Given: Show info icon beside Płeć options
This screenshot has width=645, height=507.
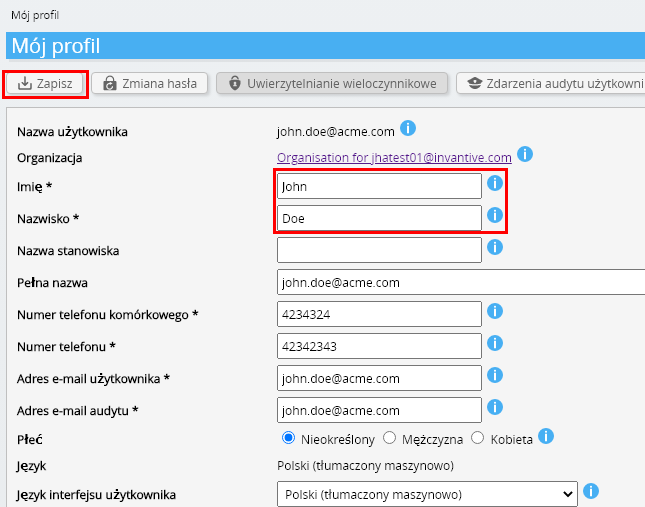Looking at the screenshot, I should pyautogui.click(x=546, y=436).
